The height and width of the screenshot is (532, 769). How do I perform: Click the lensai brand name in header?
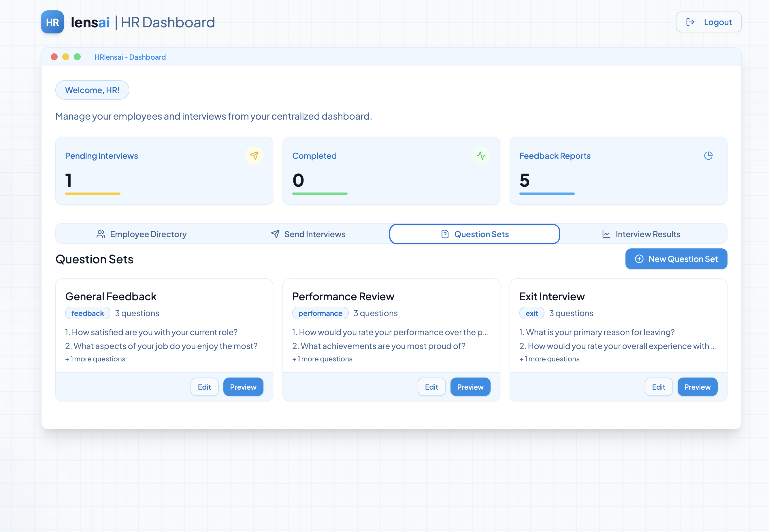(90, 22)
